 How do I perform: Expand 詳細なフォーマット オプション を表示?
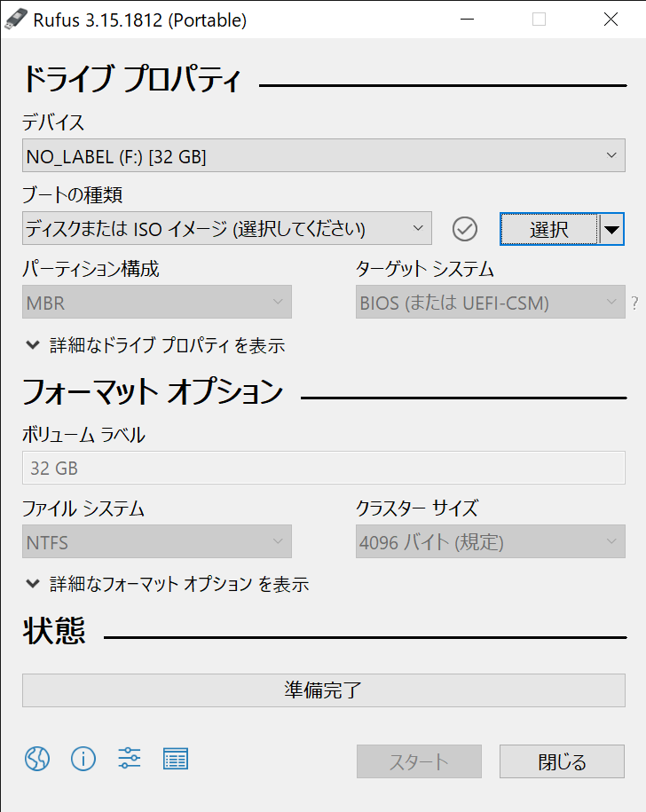(167, 584)
